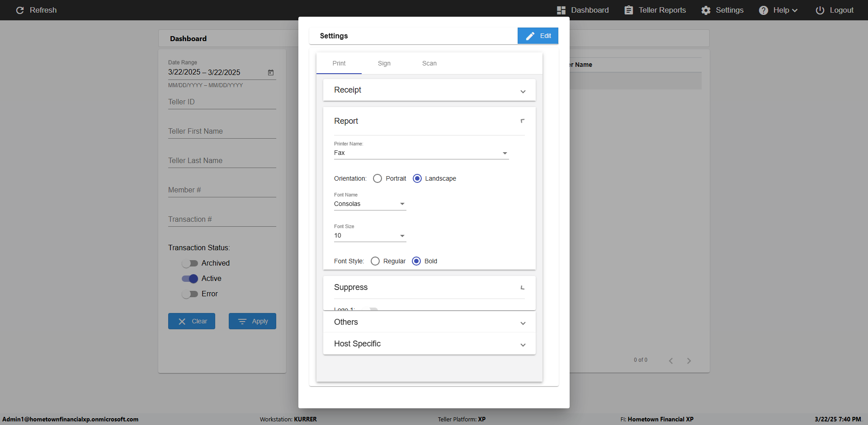Open the Printer Name dropdown showing Fax
Viewport: 868px width, 425px height.
coord(421,153)
